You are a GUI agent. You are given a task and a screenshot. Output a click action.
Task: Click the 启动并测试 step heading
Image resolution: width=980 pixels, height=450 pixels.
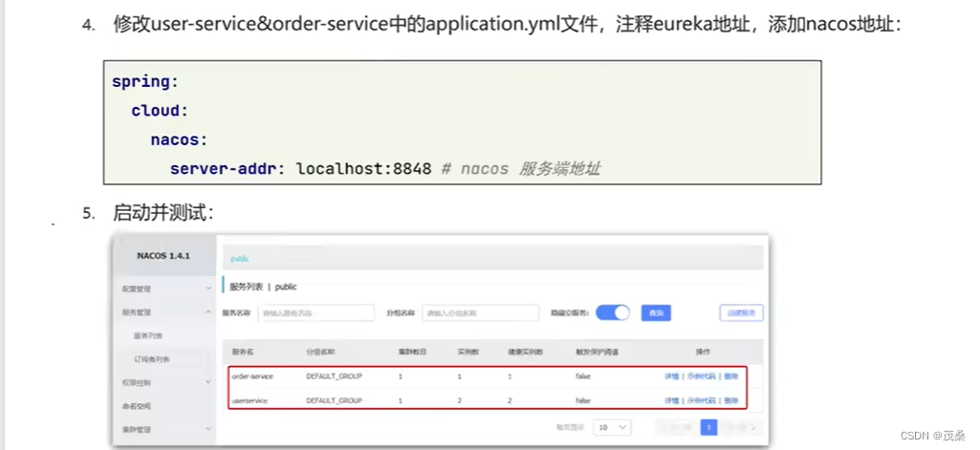163,213
